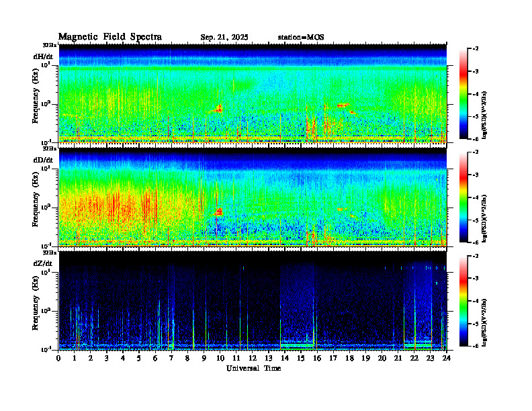Viewport: 532px width, 411px height.
Task: Select the "dH/dt" panel label
Action: click(x=43, y=56)
